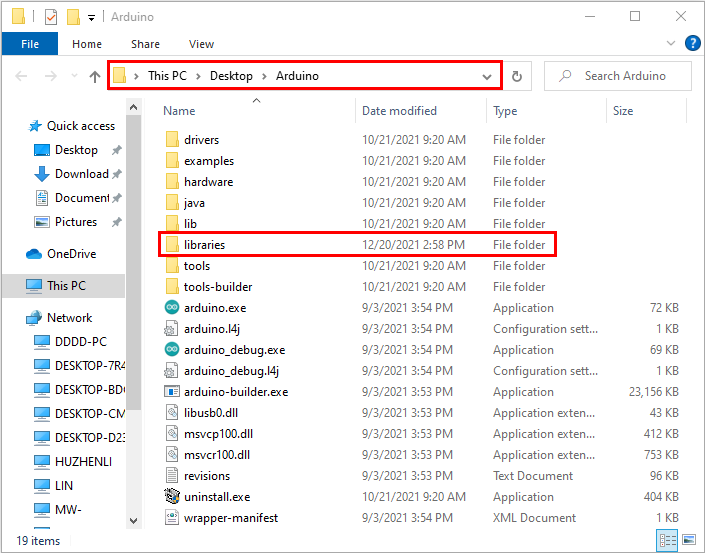Click the arduino_debug.exe teal icon
This screenshot has height=553, width=705.
(172, 349)
